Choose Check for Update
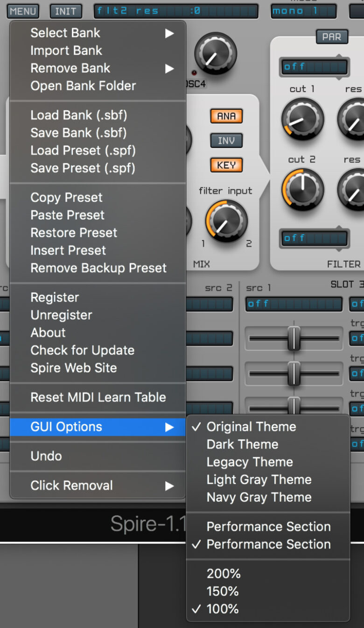The width and height of the screenshot is (364, 628). click(x=98, y=350)
